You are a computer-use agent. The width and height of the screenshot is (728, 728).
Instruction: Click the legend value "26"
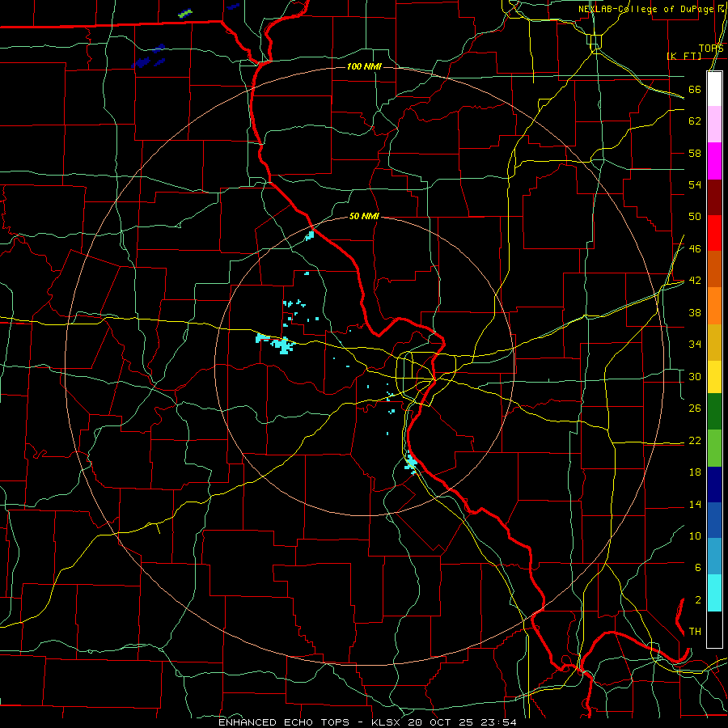pos(695,408)
